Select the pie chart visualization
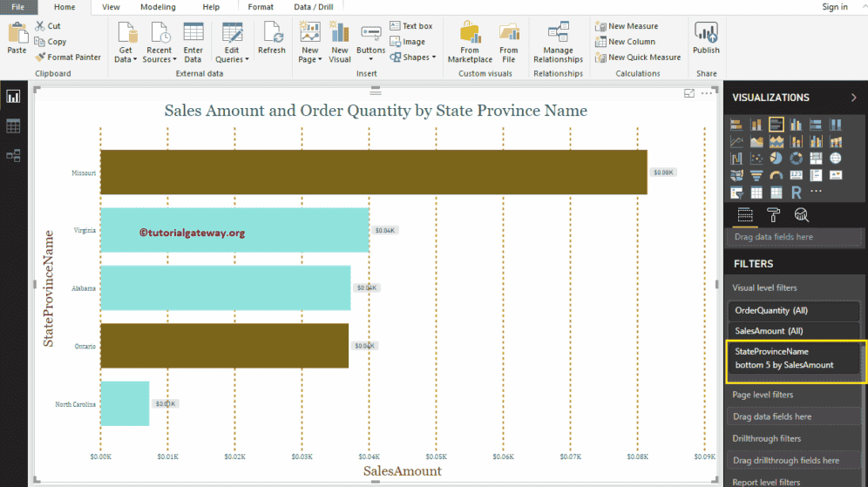Viewport: 868px width, 487px height. coord(776,159)
